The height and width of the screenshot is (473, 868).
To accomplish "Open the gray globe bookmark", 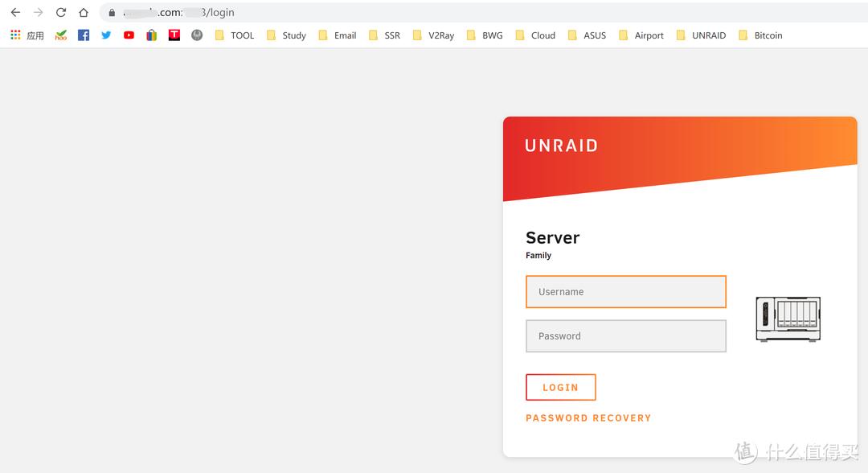I will click(197, 35).
